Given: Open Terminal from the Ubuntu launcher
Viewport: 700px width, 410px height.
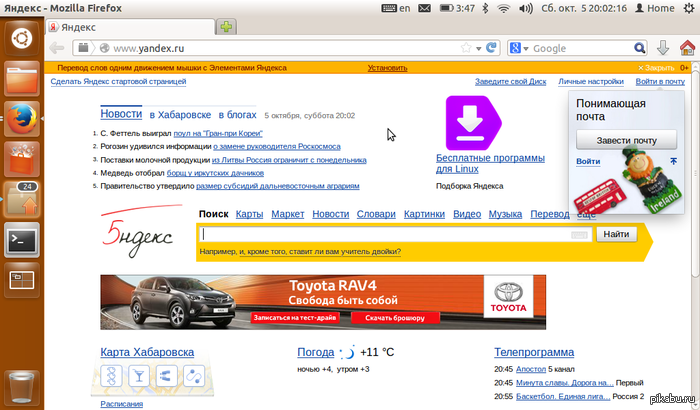Looking at the screenshot, I should tap(21, 239).
